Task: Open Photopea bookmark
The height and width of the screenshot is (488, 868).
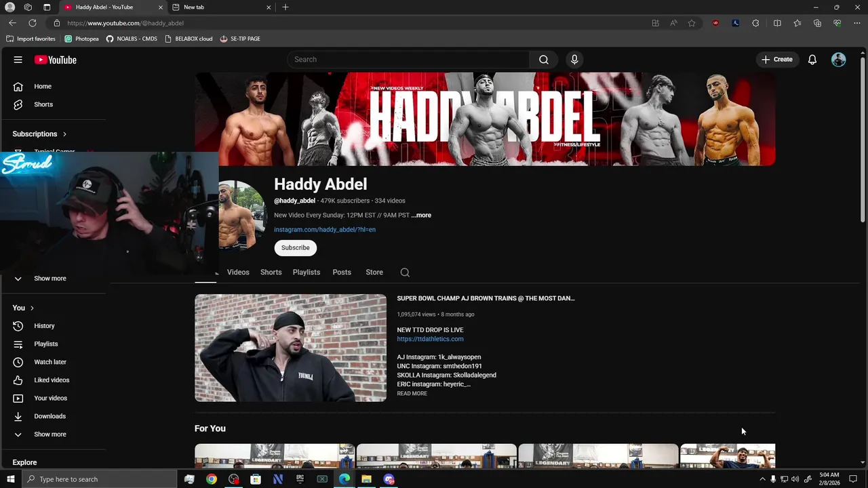Action: (x=82, y=39)
